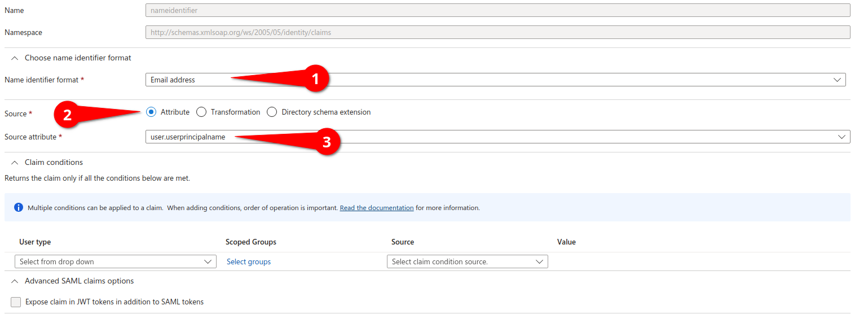Click the Name field containing nameidentifier

(x=497, y=10)
